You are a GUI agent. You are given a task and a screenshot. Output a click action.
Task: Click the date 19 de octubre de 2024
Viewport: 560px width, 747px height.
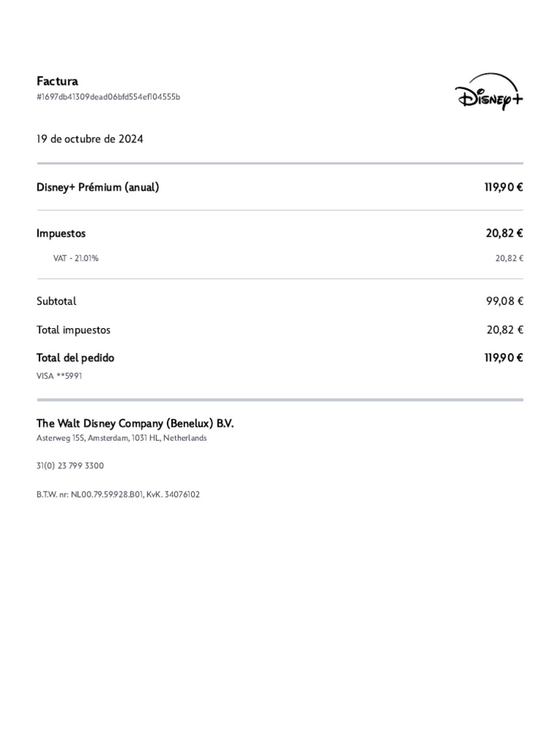(90, 139)
